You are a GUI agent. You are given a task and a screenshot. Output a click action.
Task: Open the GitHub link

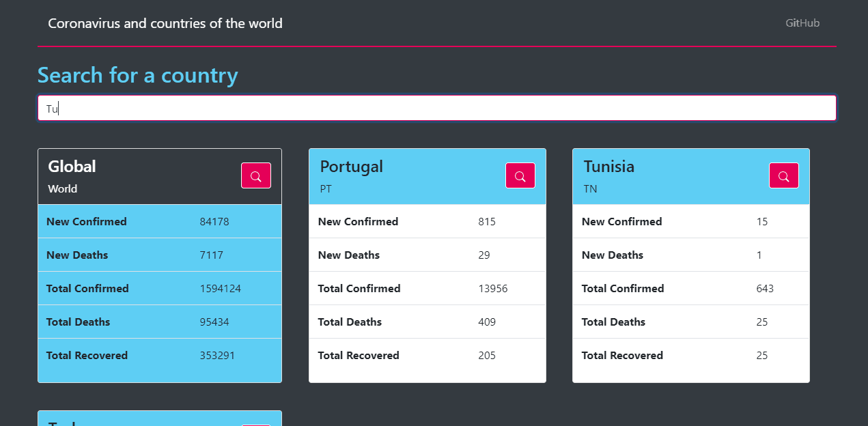click(x=802, y=23)
